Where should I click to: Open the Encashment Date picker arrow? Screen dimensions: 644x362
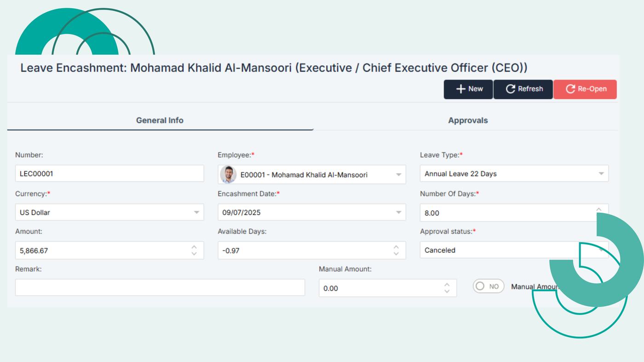398,212
